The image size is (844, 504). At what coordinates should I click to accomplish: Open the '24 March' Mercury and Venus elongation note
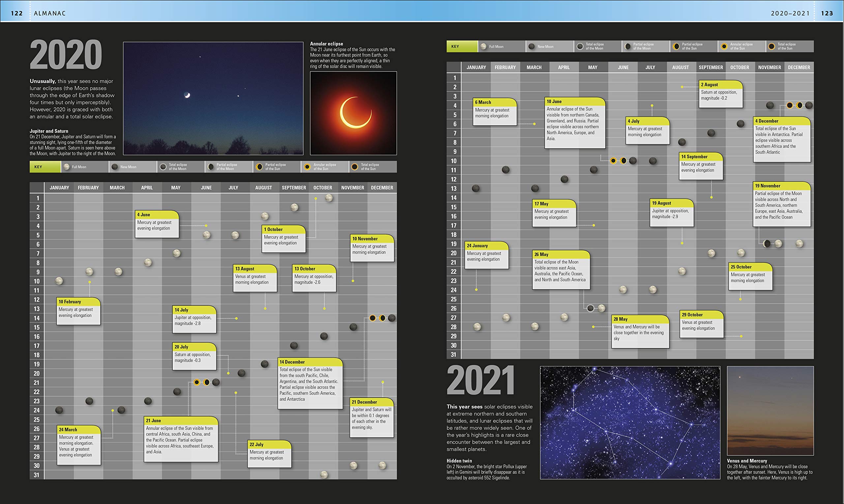click(x=79, y=445)
